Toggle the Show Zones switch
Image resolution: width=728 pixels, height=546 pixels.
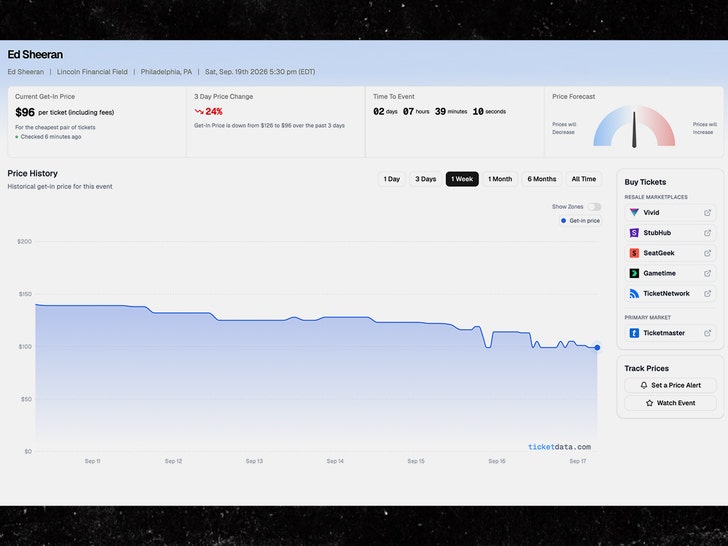(x=594, y=207)
